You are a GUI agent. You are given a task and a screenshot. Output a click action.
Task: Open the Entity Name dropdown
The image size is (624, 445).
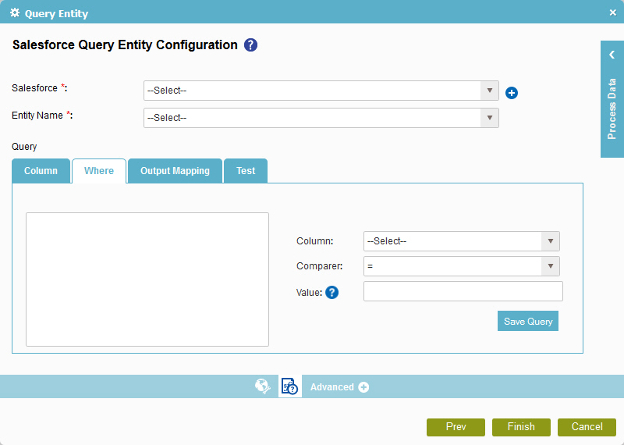[321, 118]
